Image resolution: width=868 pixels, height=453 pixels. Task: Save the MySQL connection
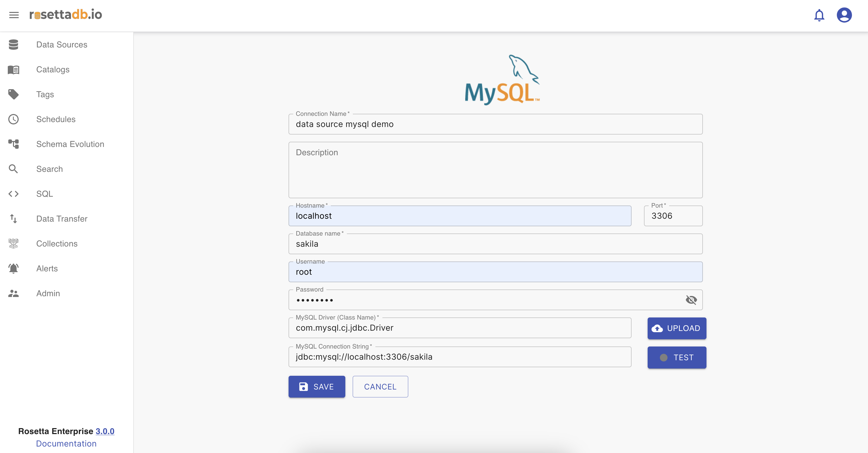(316, 387)
